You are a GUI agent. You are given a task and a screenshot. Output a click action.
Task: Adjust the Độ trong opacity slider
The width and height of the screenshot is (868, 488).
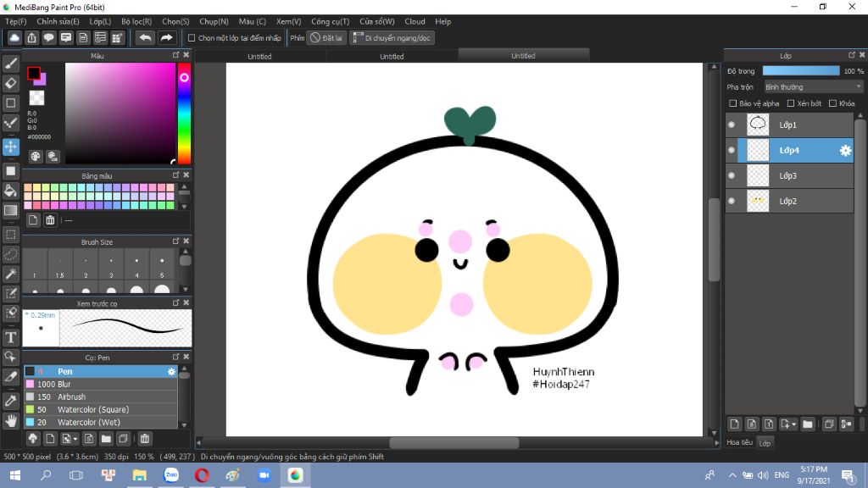[x=801, y=71]
